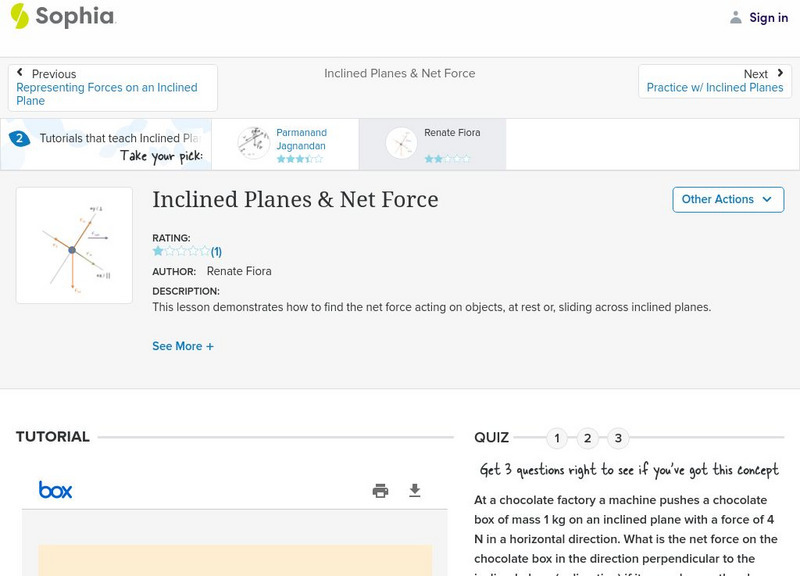Click the force diagram lesson thumbnail
The height and width of the screenshot is (576, 800).
(x=74, y=246)
